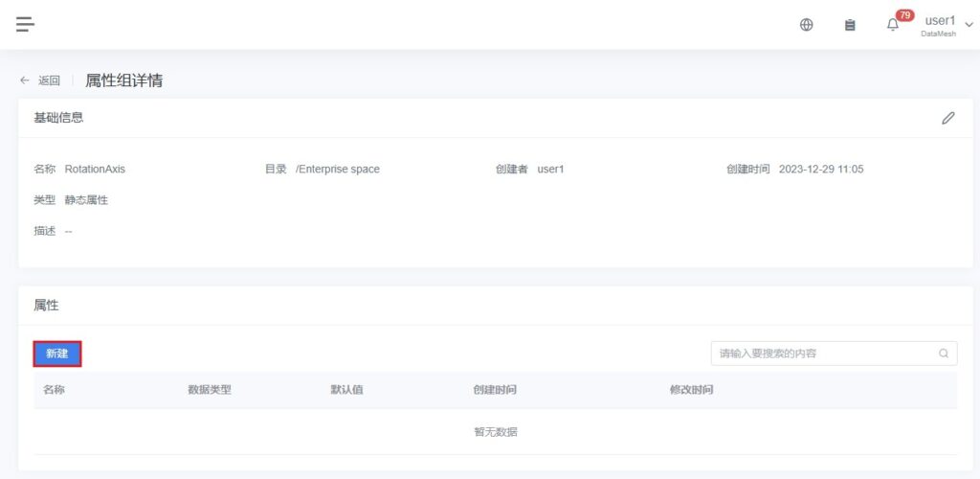This screenshot has height=479, width=980.
Task: Open the user1 account name menu
Action: click(x=939, y=20)
